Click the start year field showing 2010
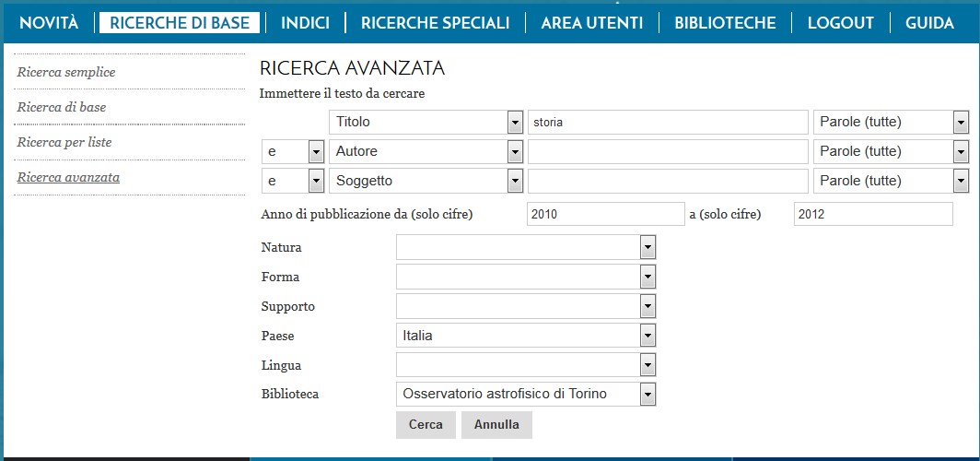The width and height of the screenshot is (980, 461). click(x=606, y=214)
